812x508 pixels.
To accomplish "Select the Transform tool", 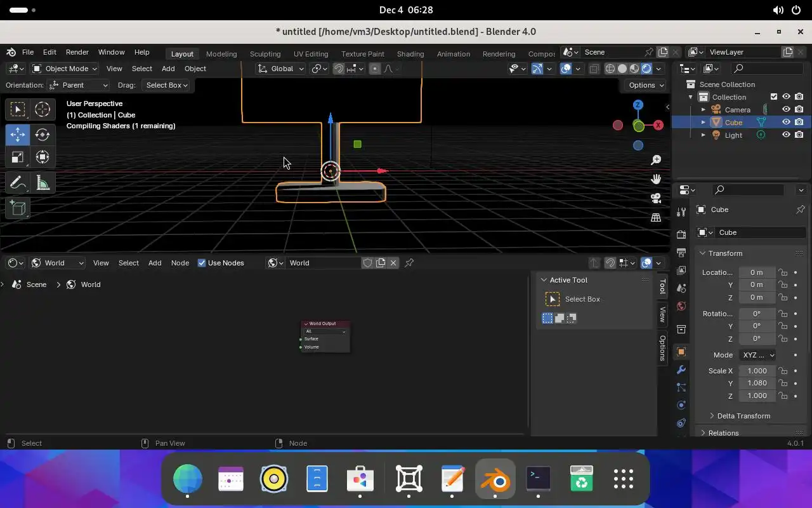I will [x=43, y=157].
